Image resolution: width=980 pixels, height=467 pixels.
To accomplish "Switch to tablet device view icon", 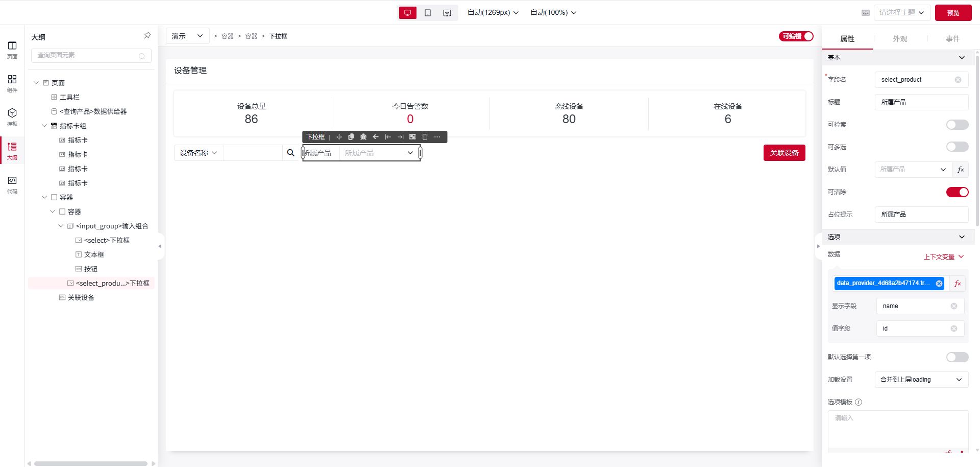I will (428, 13).
